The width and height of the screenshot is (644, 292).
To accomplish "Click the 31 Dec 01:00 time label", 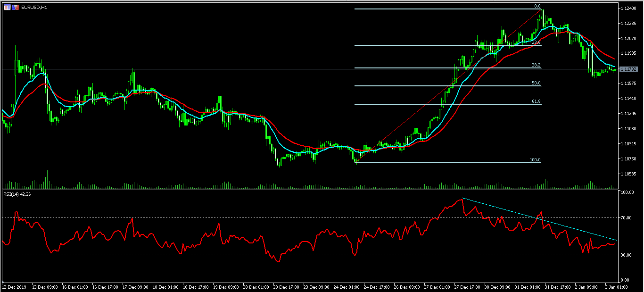I will click(x=527, y=286).
